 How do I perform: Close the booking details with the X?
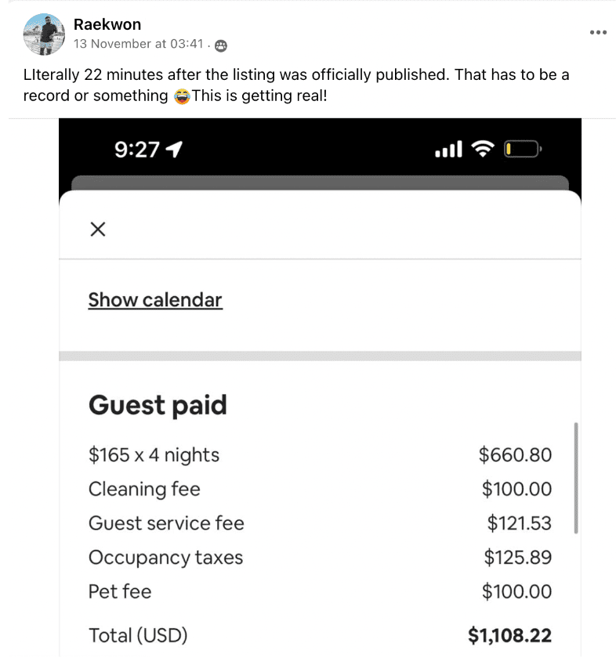tap(98, 229)
